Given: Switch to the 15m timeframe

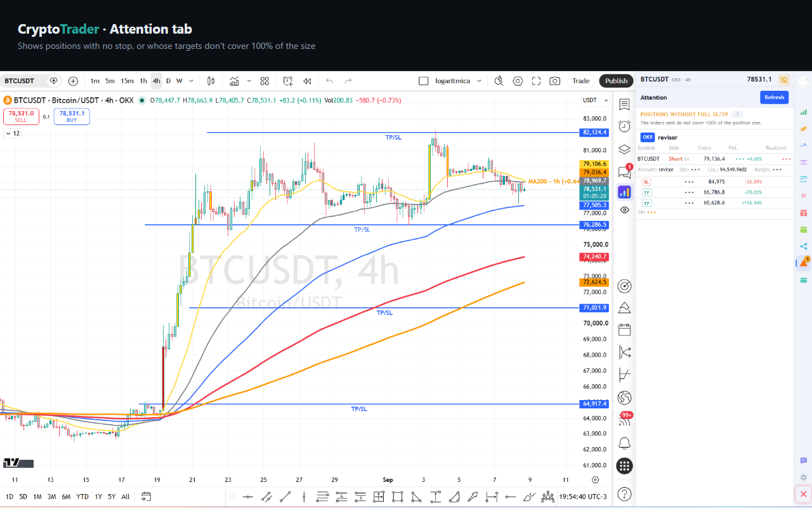Looking at the screenshot, I should [127, 81].
